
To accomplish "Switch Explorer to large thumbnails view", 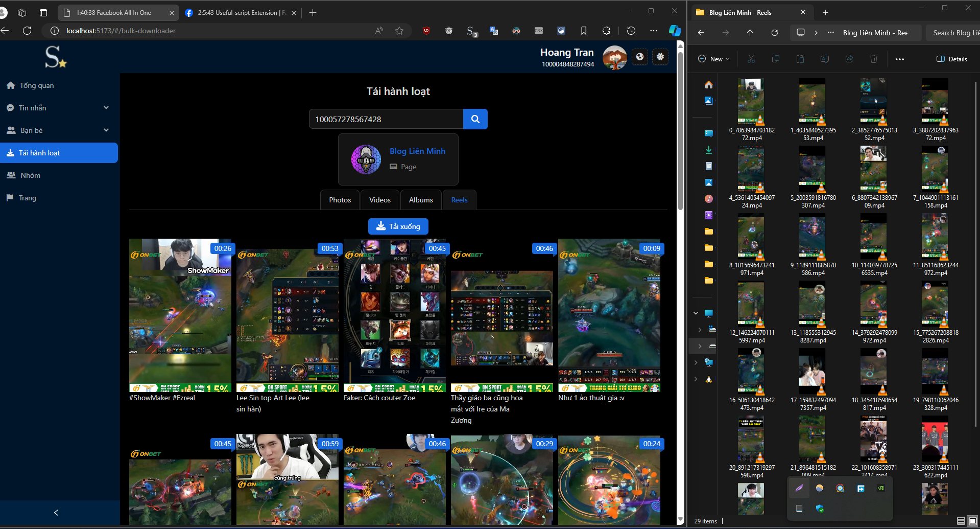I will tap(973, 521).
